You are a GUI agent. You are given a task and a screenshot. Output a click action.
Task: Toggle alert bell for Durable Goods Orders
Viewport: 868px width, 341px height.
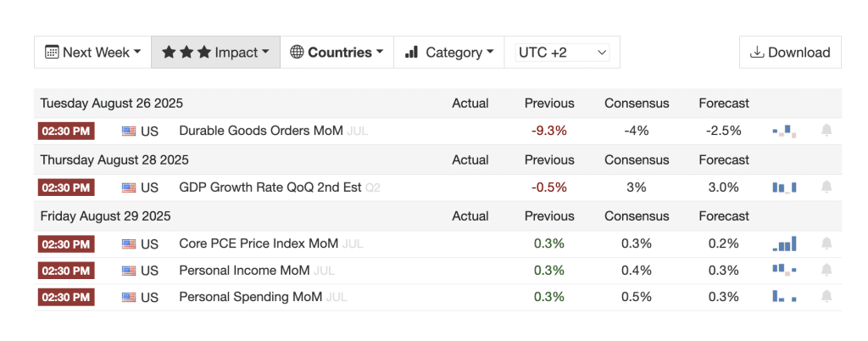[826, 131]
